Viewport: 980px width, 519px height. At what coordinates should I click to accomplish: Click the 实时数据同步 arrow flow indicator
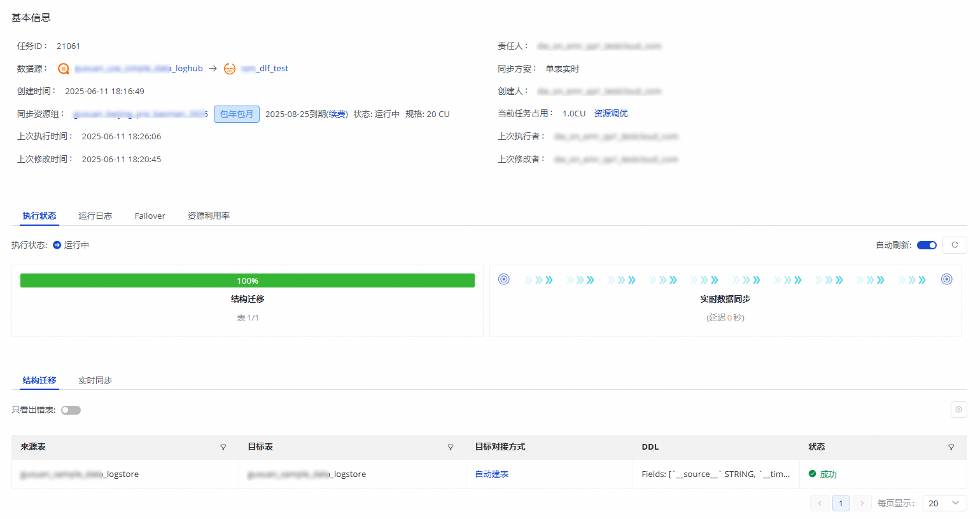click(x=725, y=280)
